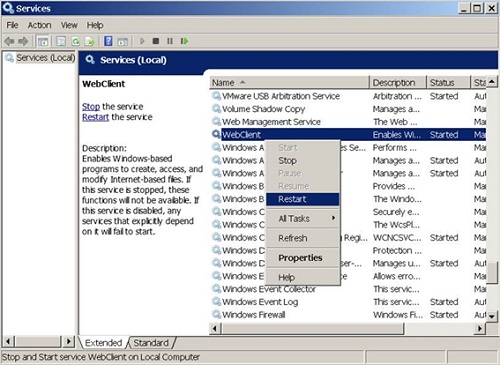Click the Windows Event Log gear icon

tap(216, 302)
